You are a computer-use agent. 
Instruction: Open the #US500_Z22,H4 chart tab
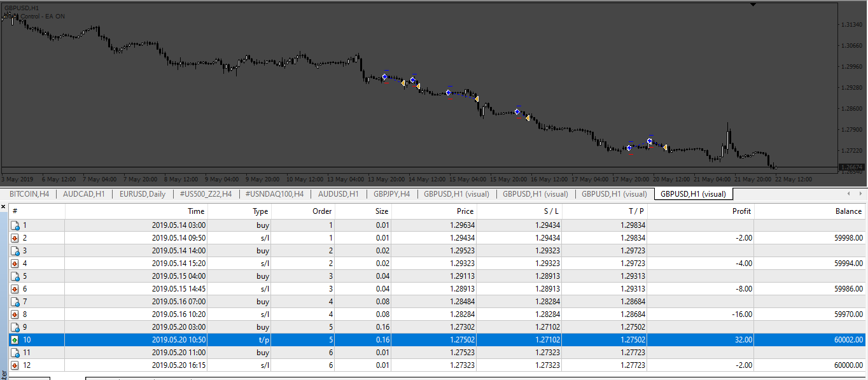coord(206,194)
